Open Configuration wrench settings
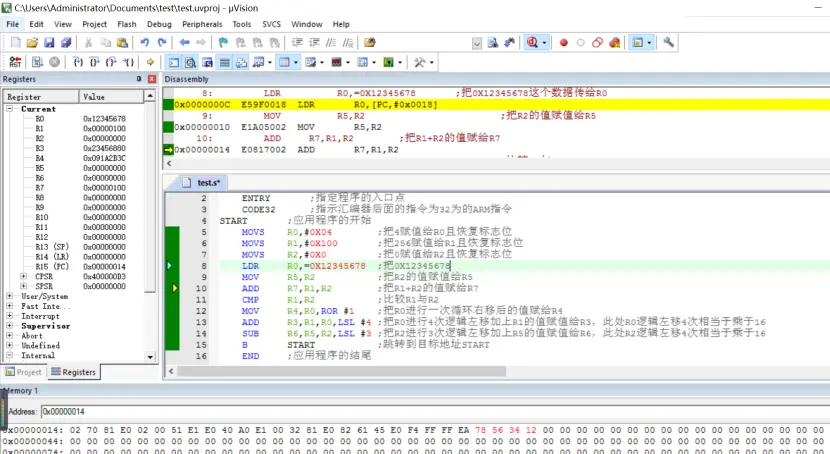This screenshot has width=830, height=454. [x=669, y=42]
